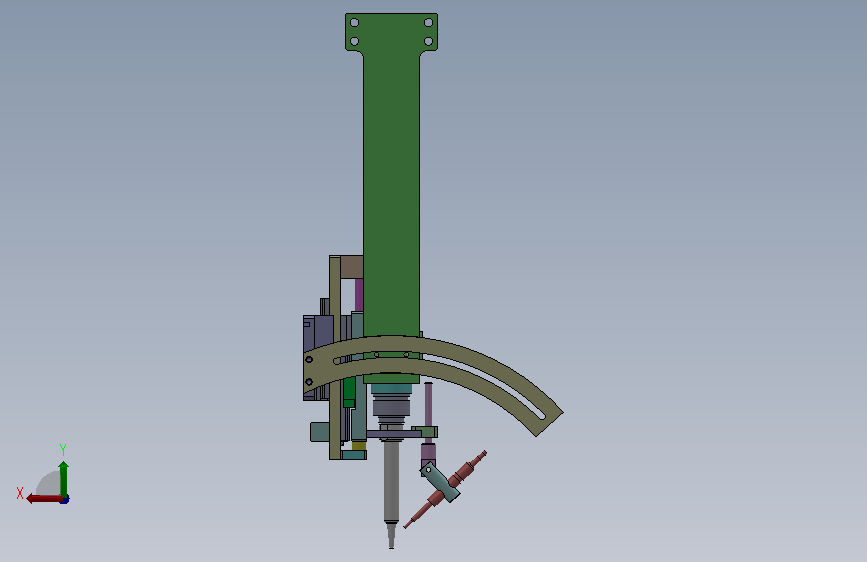Click the Y label of the coordinate triad

click(63, 449)
